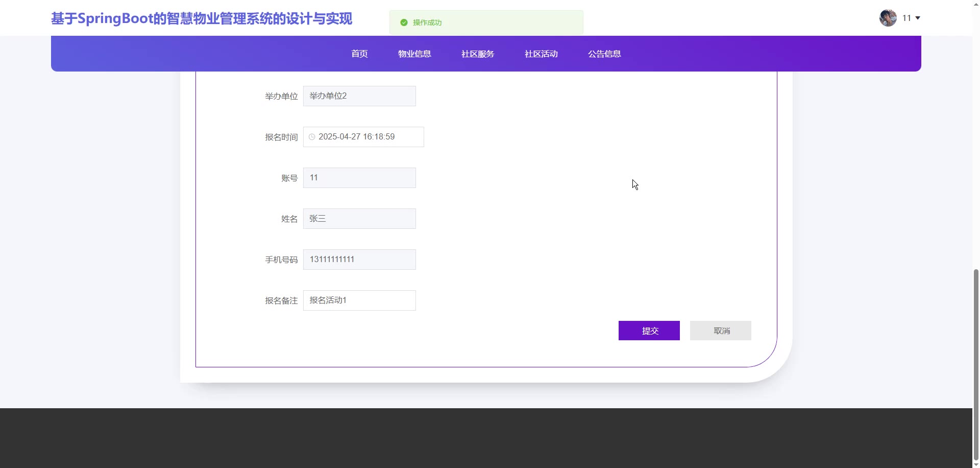Click the site title heading link
Image resolution: width=980 pixels, height=468 pixels.
click(x=202, y=19)
